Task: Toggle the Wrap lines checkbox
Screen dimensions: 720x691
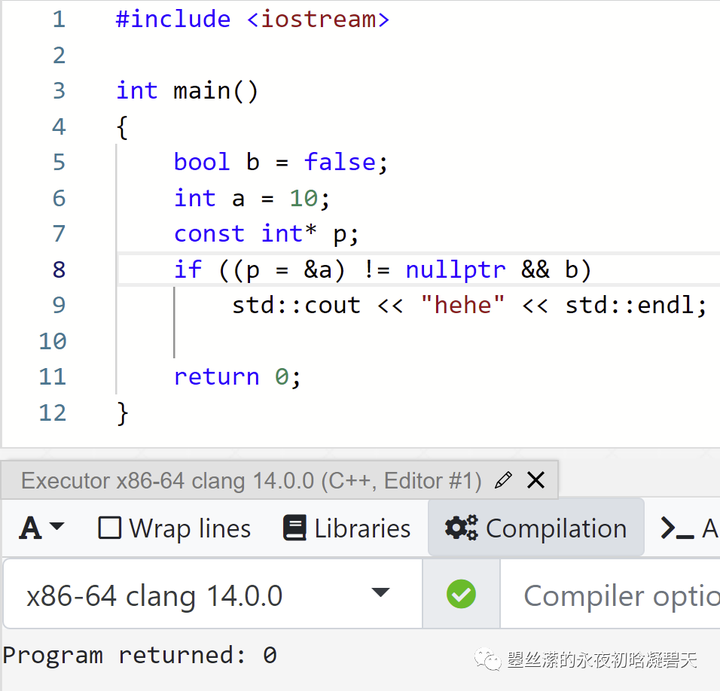Action: click(x=110, y=528)
